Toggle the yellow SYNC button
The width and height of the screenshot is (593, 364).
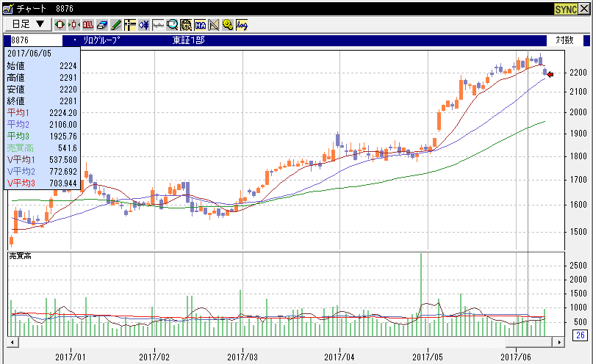(x=566, y=8)
